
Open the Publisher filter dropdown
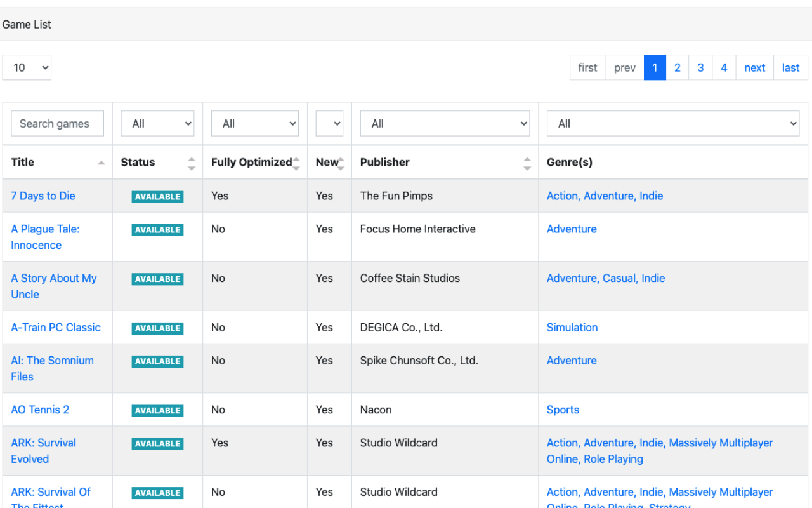coord(445,124)
